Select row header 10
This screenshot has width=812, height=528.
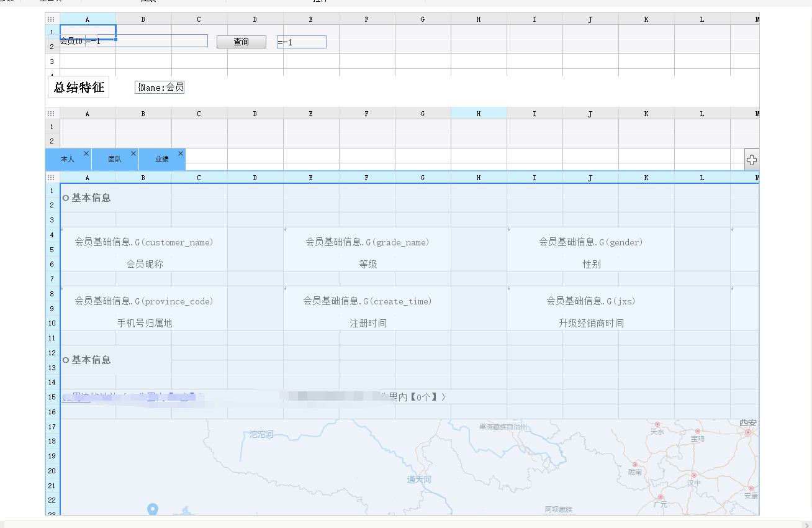(52, 323)
